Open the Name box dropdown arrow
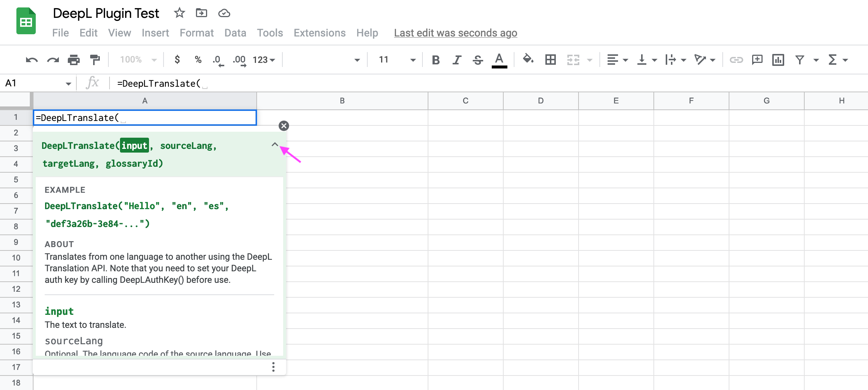The width and height of the screenshot is (868, 390). [68, 84]
